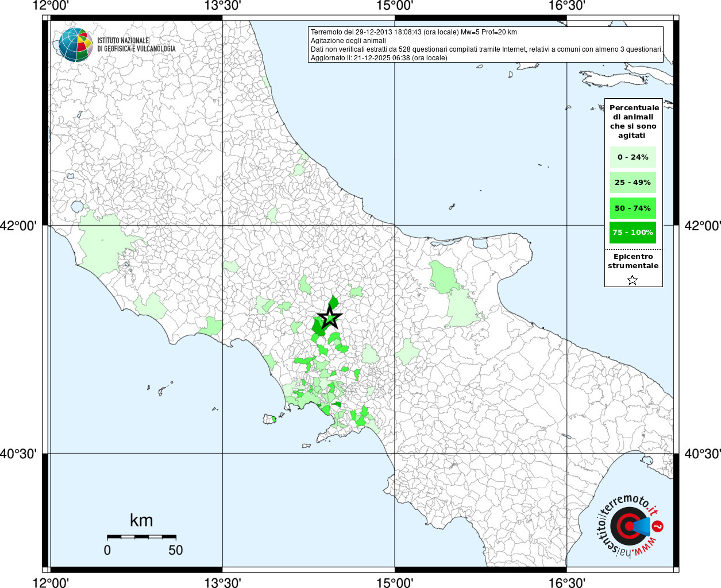
Task: Click the 15°00' longitude label at top
Action: click(x=395, y=6)
